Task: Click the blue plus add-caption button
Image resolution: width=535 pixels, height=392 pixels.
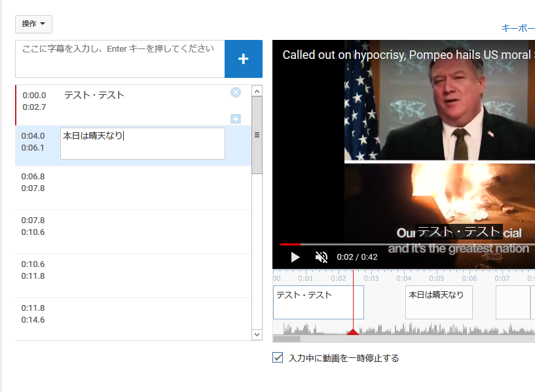Action: coord(243,59)
